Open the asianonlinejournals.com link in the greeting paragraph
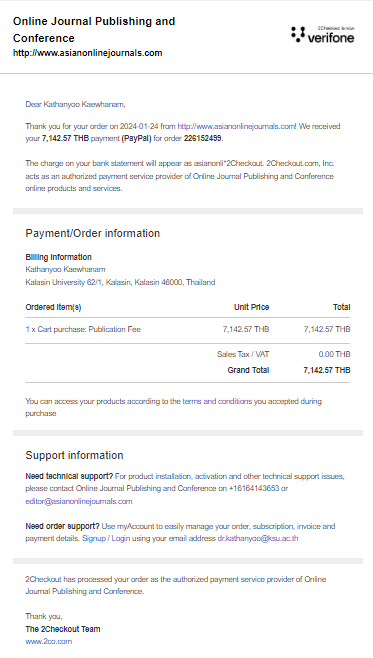 click(x=237, y=126)
